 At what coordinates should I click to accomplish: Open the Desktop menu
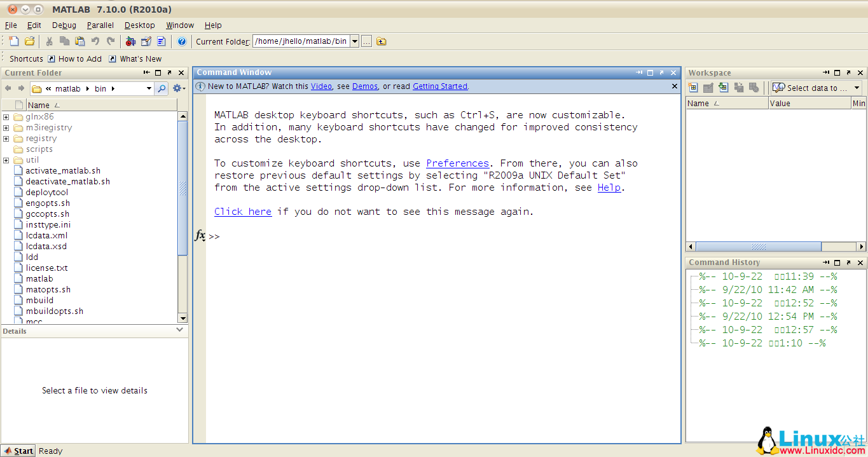click(x=139, y=25)
